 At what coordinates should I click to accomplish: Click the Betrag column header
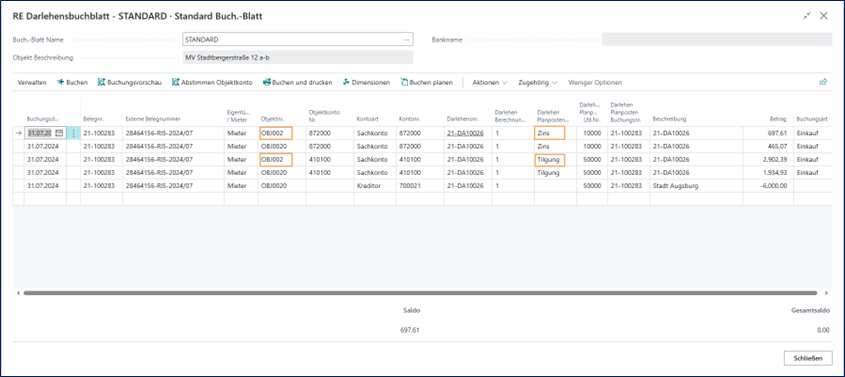[779, 119]
